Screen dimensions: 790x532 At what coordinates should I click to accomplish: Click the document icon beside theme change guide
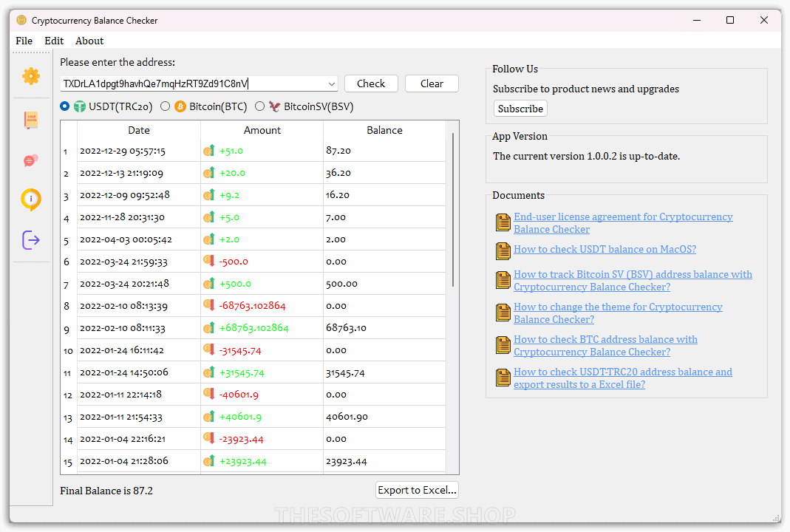coord(503,313)
